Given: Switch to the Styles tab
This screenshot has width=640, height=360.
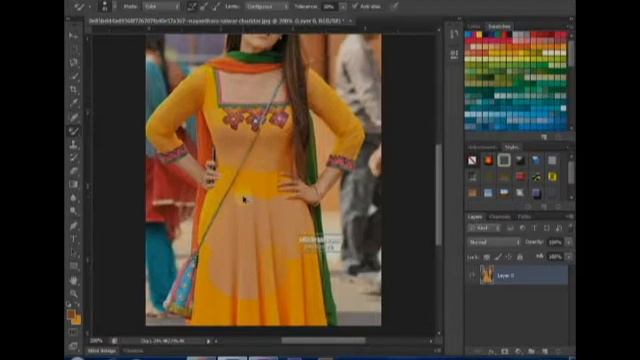Looking at the screenshot, I should (x=511, y=147).
